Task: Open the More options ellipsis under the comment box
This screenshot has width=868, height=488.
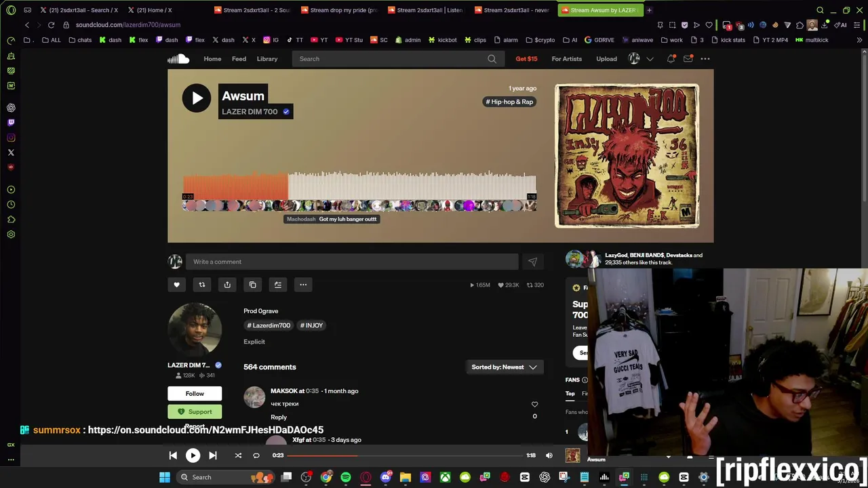Action: [303, 285]
